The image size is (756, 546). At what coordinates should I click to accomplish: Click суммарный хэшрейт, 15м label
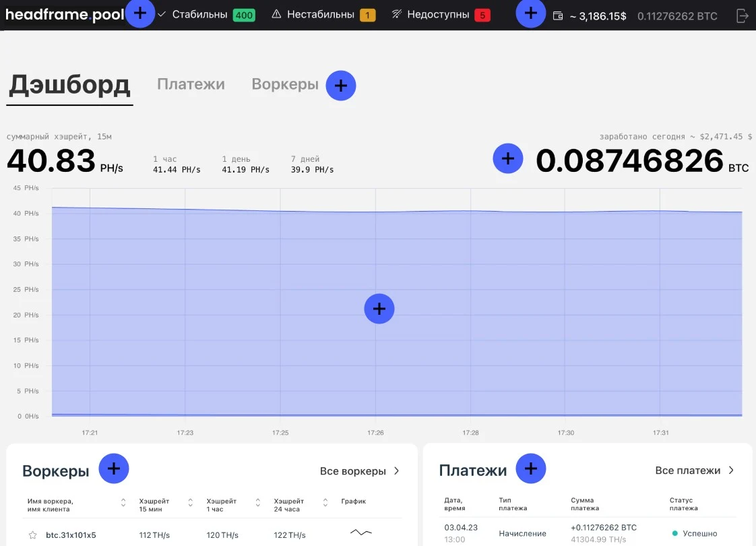pos(59,136)
